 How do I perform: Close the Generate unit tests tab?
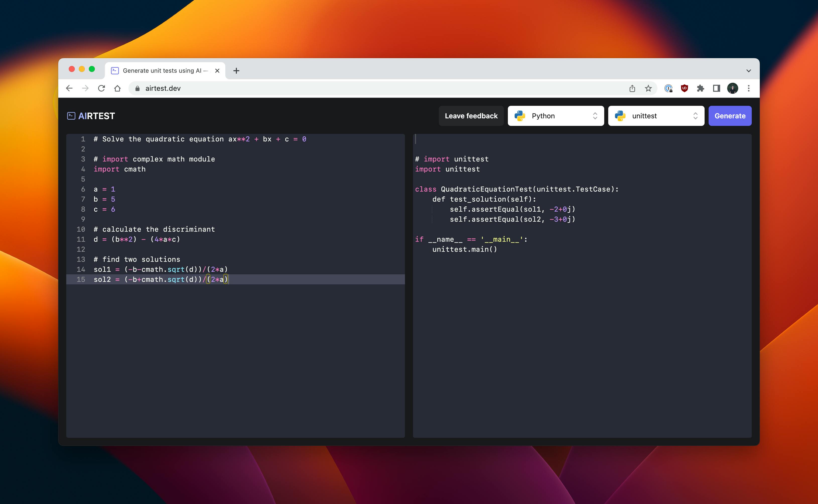(x=217, y=71)
